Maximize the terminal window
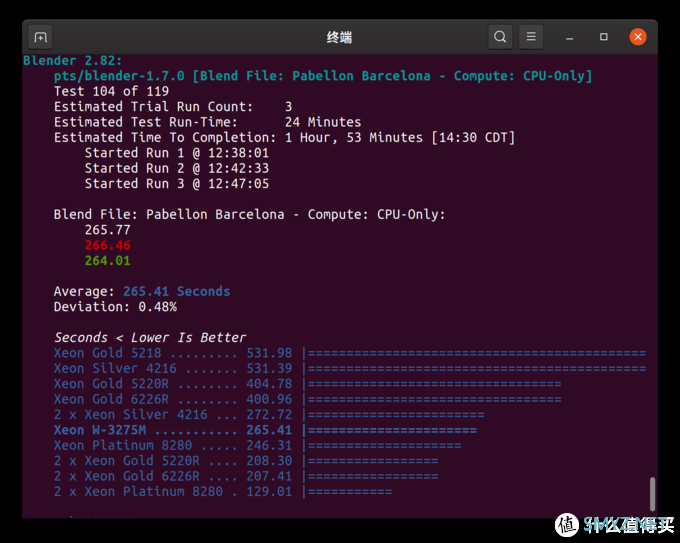The height and width of the screenshot is (543, 680). click(603, 37)
